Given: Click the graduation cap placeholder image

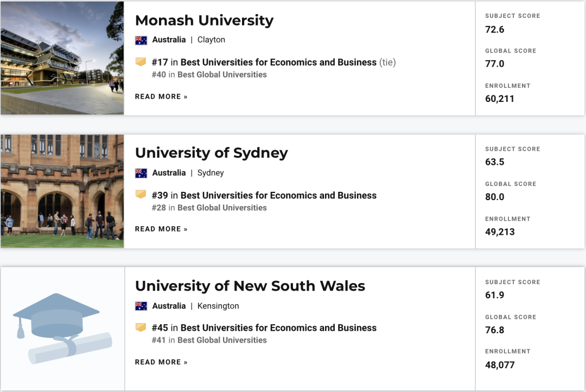Looking at the screenshot, I should 62,329.
